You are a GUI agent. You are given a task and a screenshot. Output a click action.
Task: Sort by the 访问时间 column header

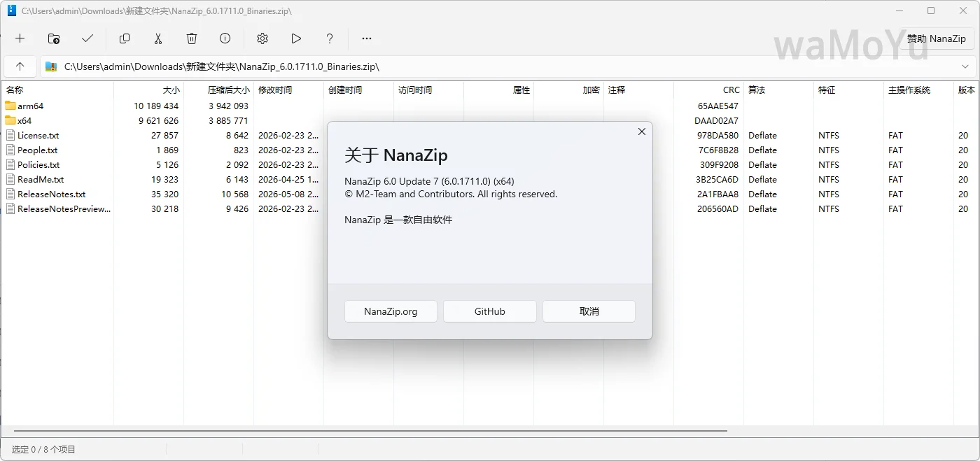[x=428, y=90]
